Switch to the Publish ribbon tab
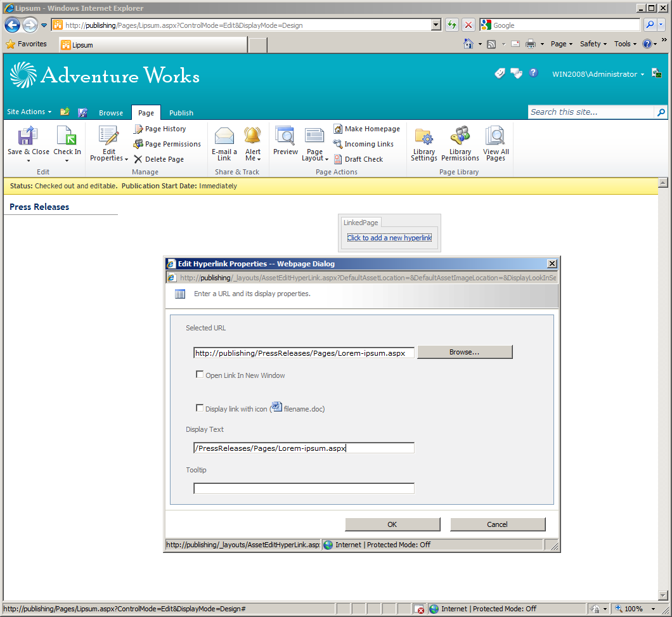 pos(181,113)
